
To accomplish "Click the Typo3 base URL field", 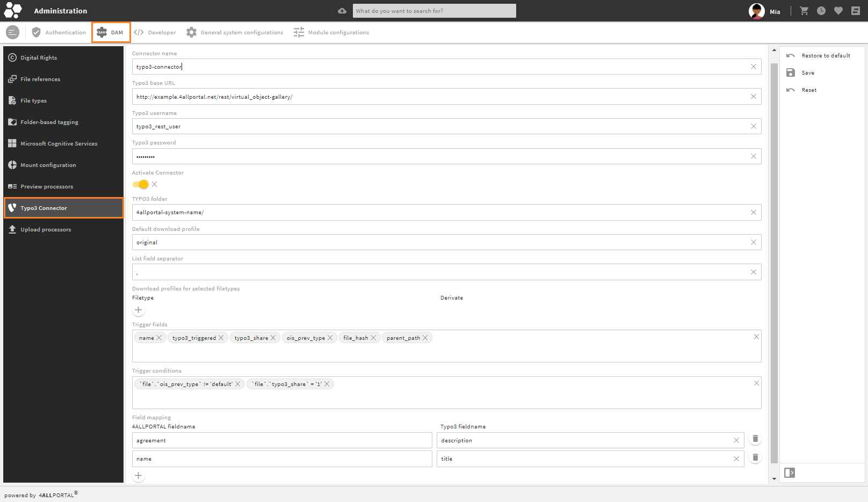I will pyautogui.click(x=446, y=97).
